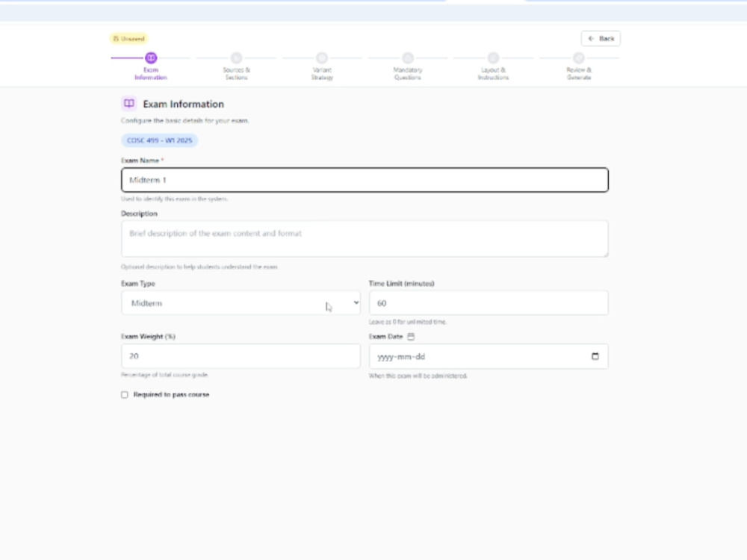Click the Sources & Sections step circle
This screenshot has height=560, width=747.
(x=236, y=58)
